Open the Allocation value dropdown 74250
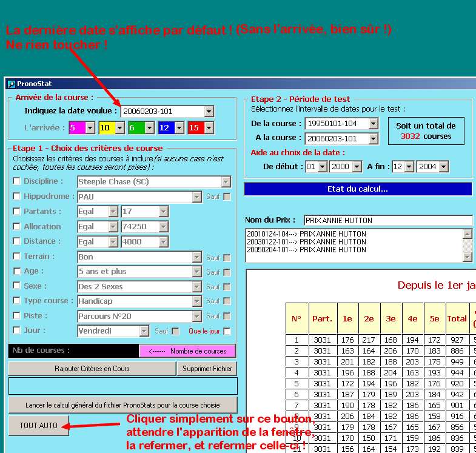This screenshot has width=476, height=453. 163,227
